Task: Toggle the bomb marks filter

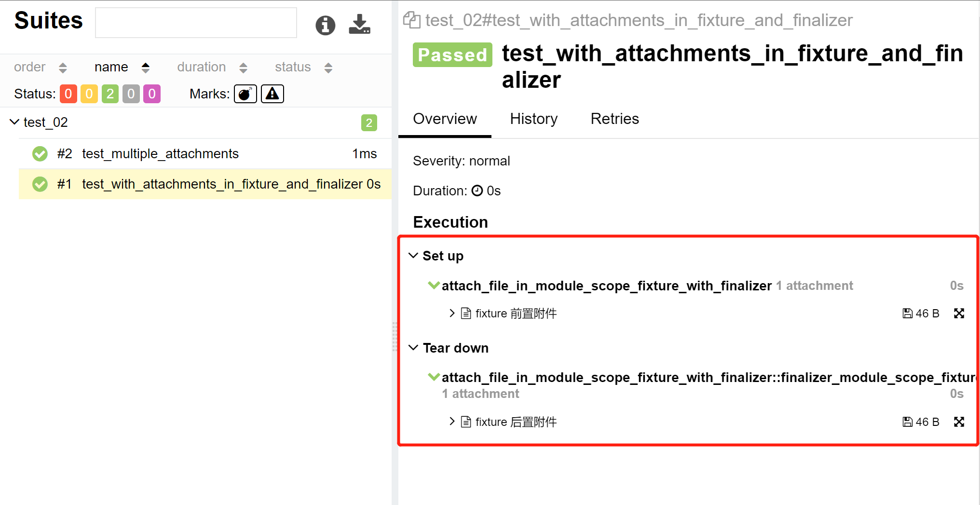Action: pyautogui.click(x=245, y=94)
